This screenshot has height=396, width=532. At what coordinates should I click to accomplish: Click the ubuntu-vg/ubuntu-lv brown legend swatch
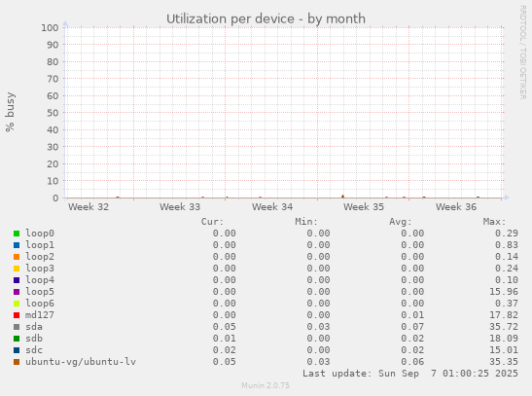17,362
